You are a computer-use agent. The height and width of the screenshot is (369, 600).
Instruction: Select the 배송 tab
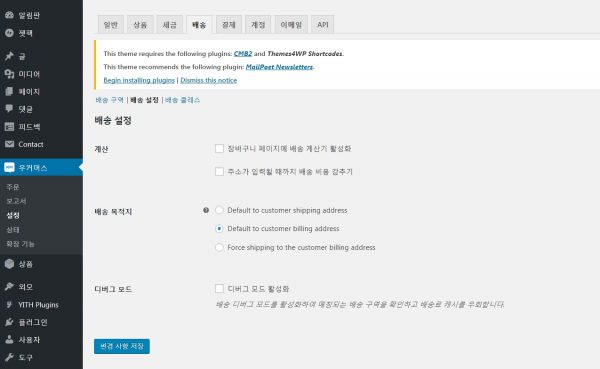pyautogui.click(x=199, y=24)
